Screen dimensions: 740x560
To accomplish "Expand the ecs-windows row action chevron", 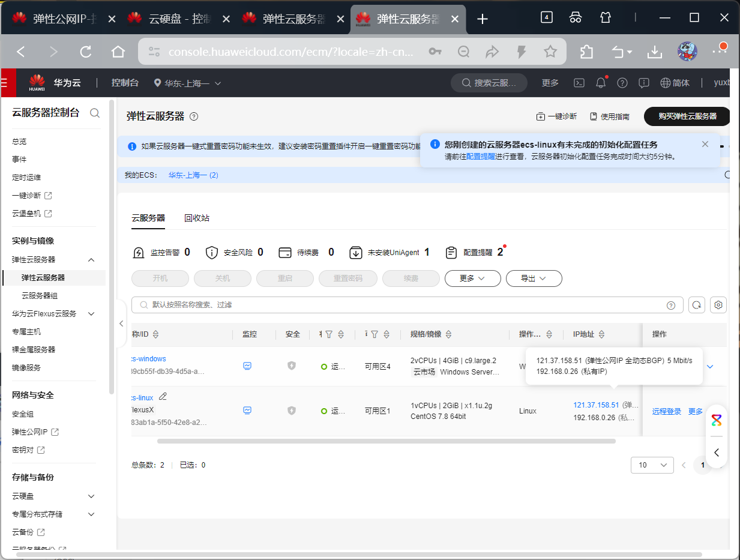I will click(x=711, y=366).
